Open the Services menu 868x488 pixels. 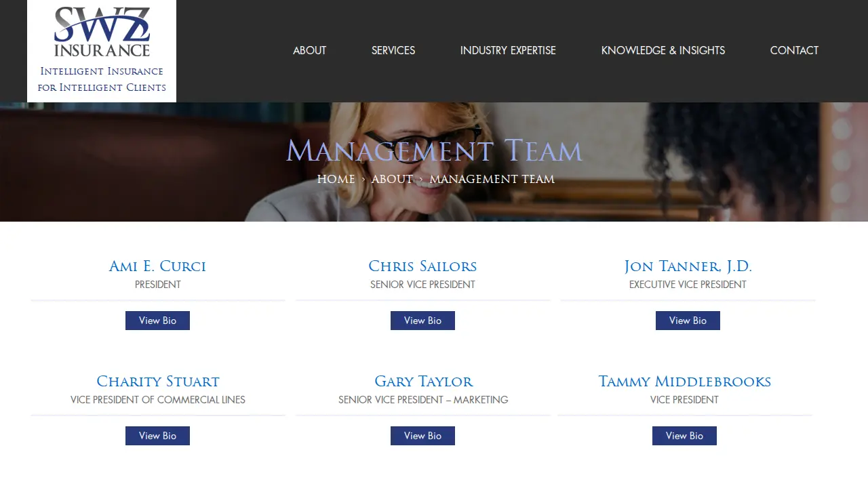click(393, 50)
